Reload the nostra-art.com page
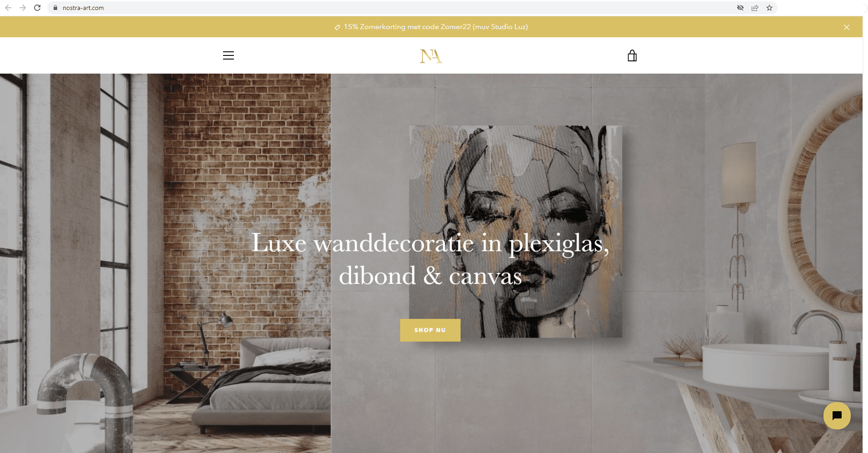868x453 pixels. [37, 8]
